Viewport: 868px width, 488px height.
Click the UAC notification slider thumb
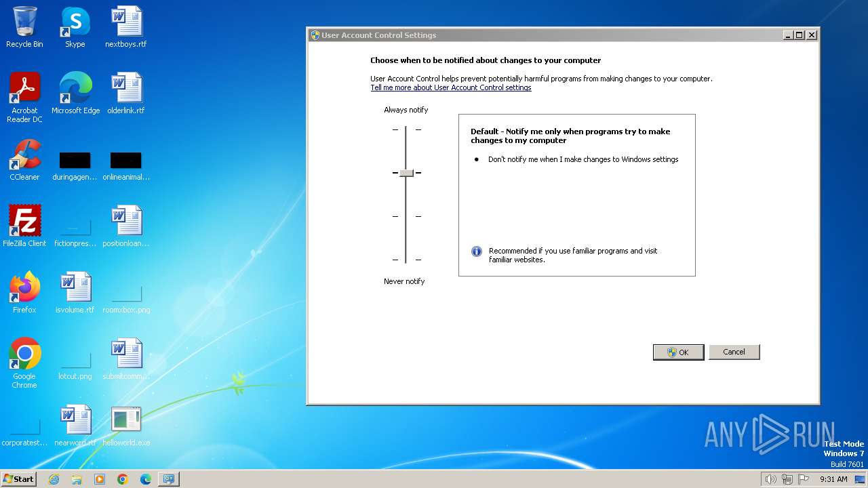click(x=406, y=173)
